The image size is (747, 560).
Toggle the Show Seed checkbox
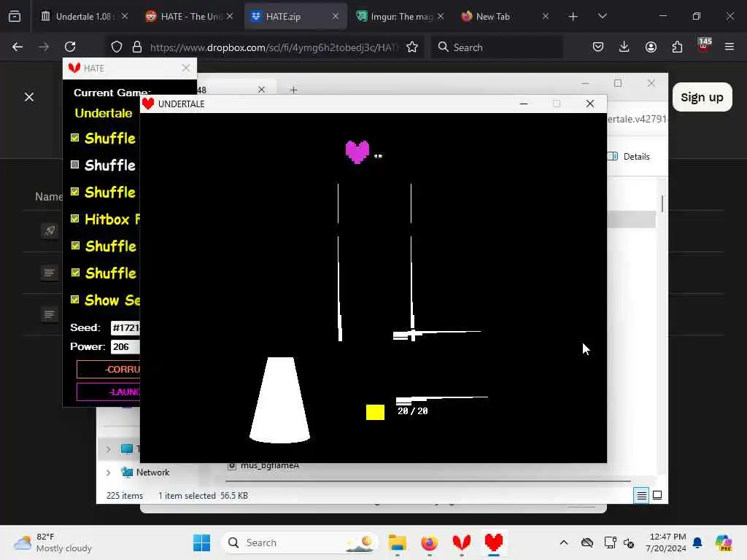[x=75, y=300]
